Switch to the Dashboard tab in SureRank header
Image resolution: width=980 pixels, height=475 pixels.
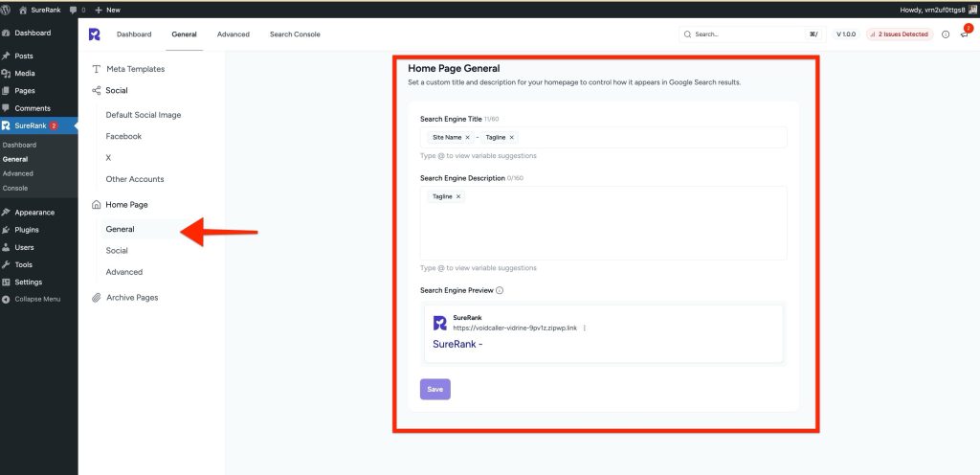point(134,34)
